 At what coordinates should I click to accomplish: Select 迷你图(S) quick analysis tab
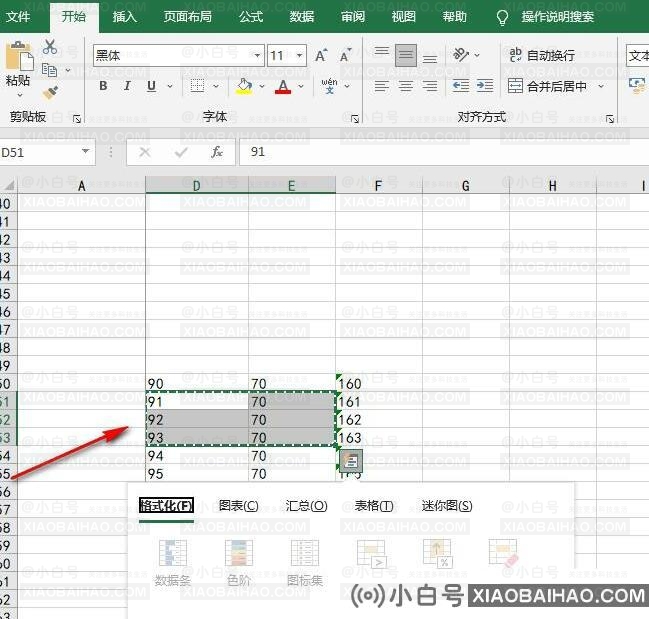tap(447, 506)
